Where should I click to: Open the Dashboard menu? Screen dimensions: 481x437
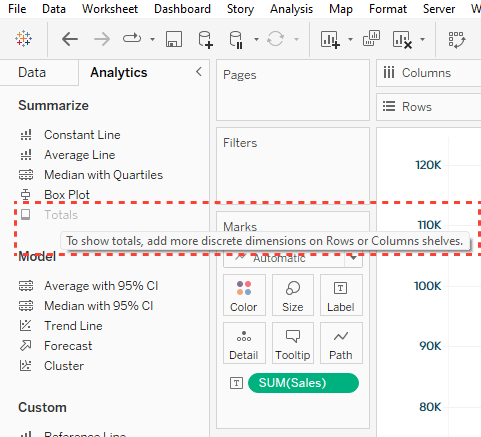tap(182, 9)
